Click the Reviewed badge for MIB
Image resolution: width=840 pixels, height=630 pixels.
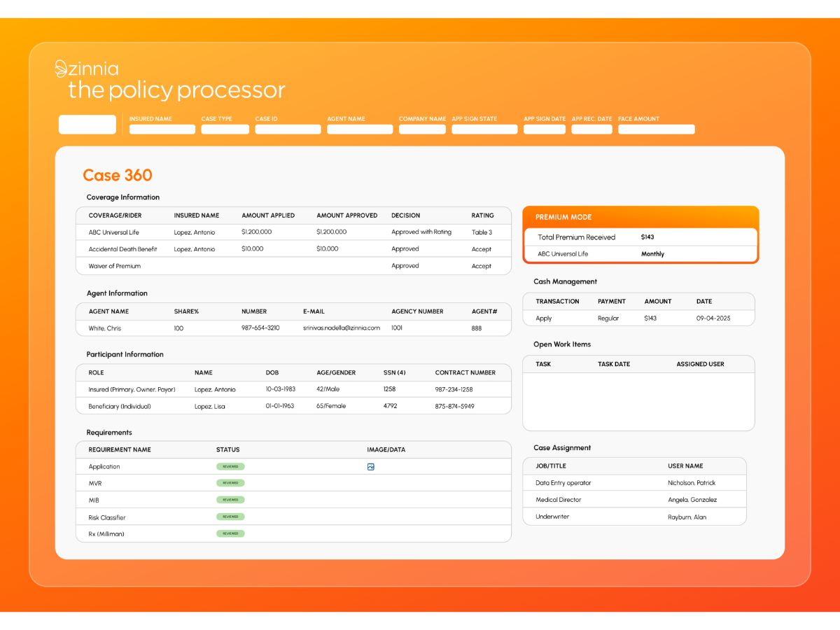click(x=230, y=500)
